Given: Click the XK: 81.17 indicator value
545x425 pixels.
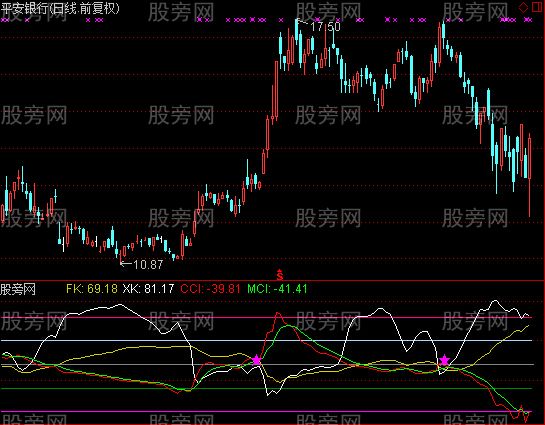Looking at the screenshot, I should (148, 289).
